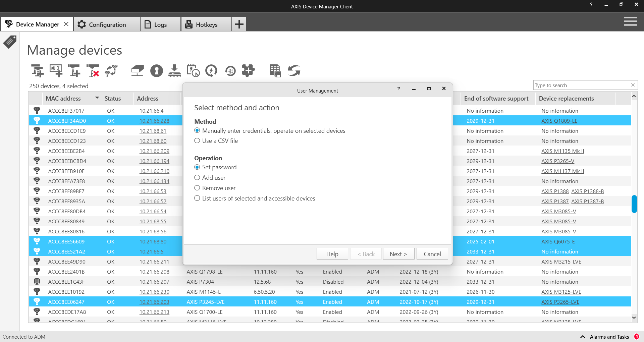Click Connected to ADM link
Screen dimensions: 644x342
(24, 337)
